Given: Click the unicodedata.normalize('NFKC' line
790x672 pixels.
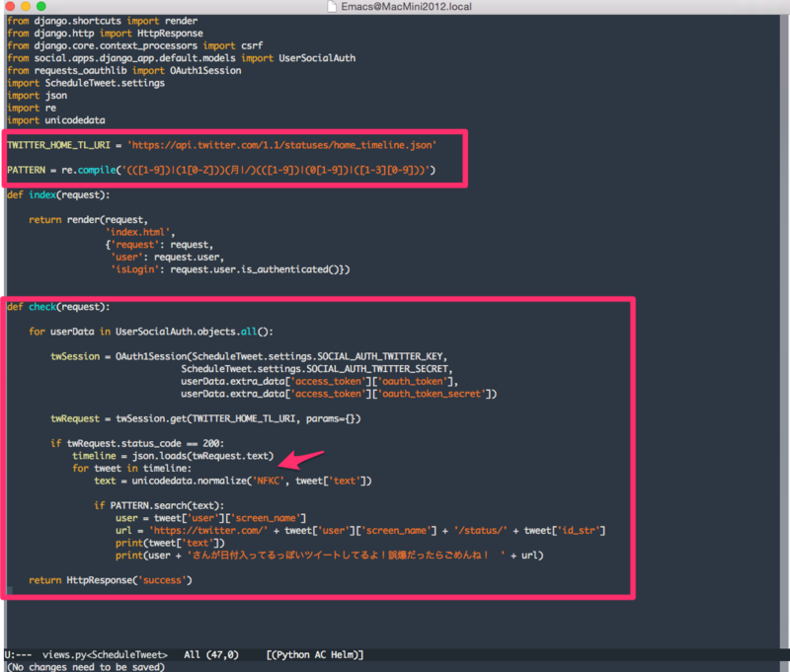Looking at the screenshot, I should [233, 481].
